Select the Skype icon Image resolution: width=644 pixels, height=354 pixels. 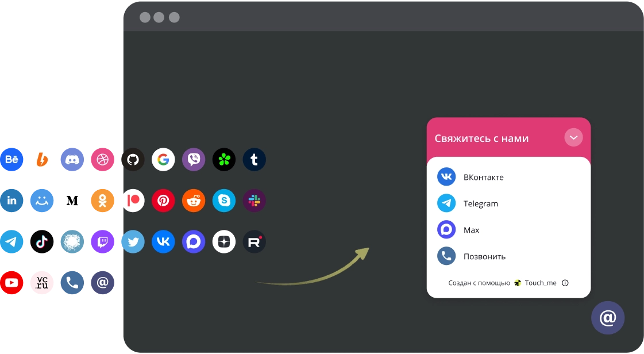coord(224,201)
